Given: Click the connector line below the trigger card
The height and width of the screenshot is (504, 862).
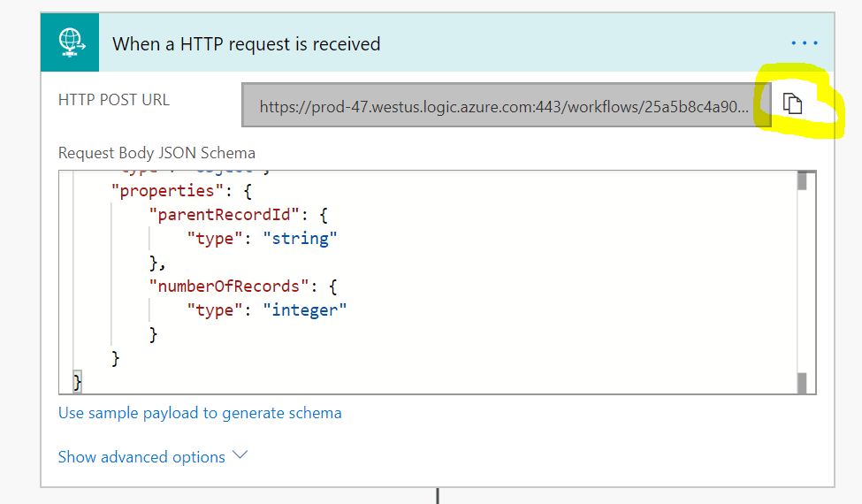Looking at the screenshot, I should (x=438, y=495).
